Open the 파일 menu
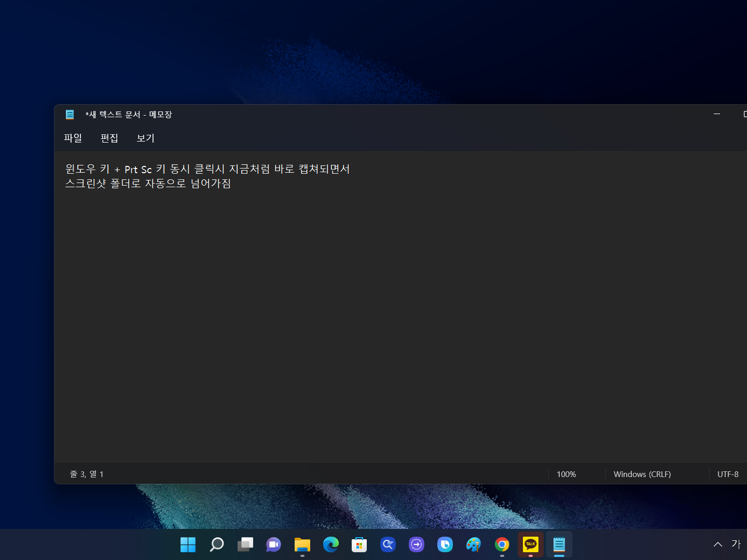 tap(73, 138)
